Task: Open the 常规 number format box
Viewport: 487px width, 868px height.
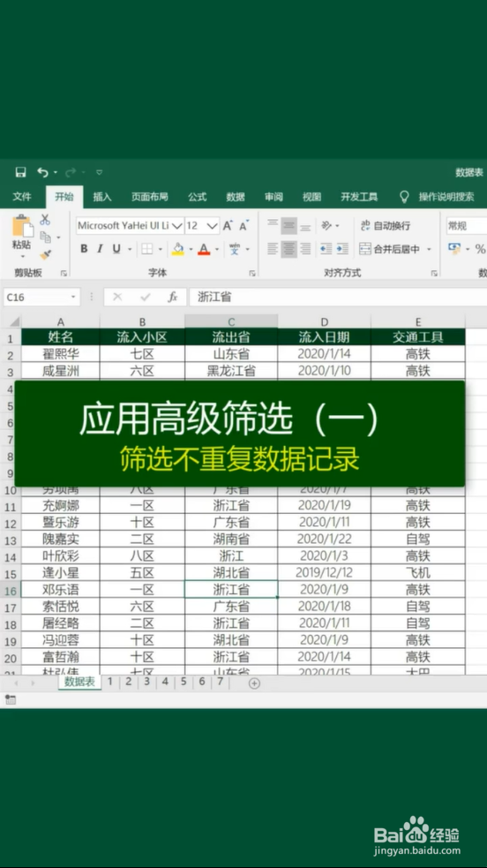Action: (x=467, y=226)
